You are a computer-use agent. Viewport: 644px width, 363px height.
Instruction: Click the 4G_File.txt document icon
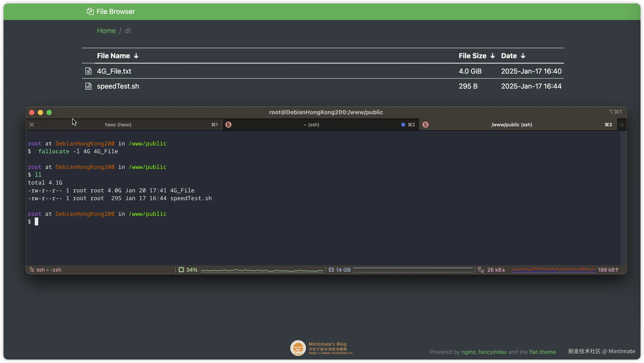point(88,71)
